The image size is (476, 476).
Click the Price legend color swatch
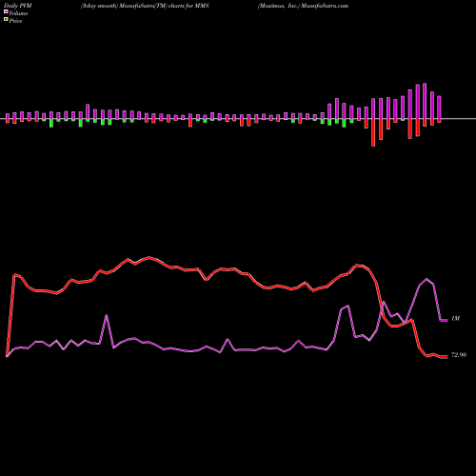click(6, 20)
